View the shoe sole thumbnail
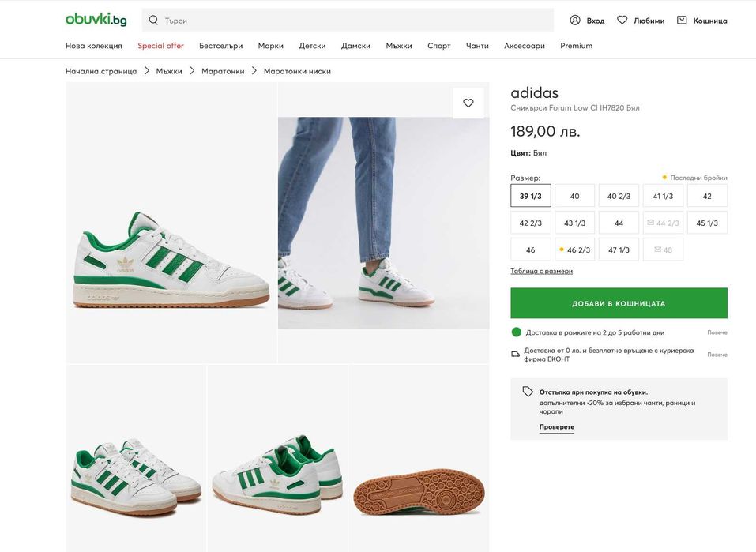 (419, 494)
